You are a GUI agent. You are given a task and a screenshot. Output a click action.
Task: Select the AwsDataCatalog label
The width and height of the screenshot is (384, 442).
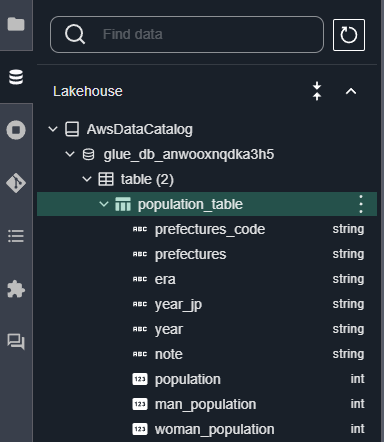point(140,129)
